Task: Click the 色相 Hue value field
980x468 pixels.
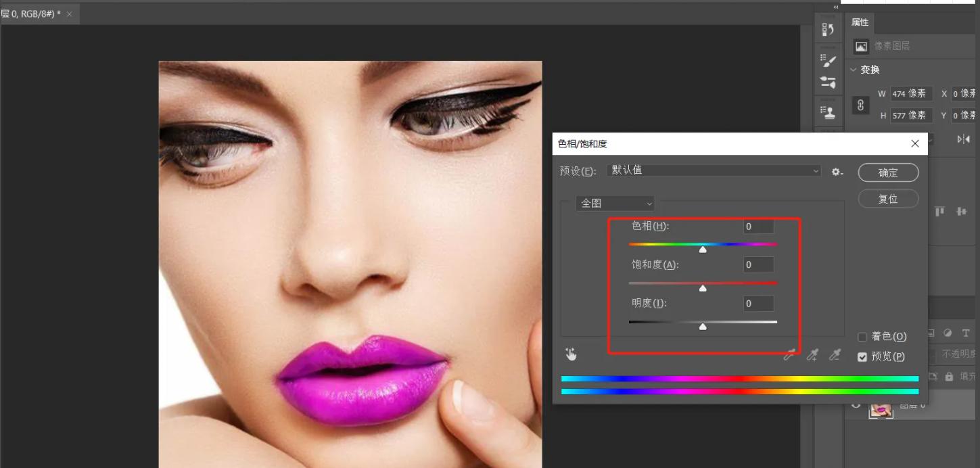Action: pos(758,227)
